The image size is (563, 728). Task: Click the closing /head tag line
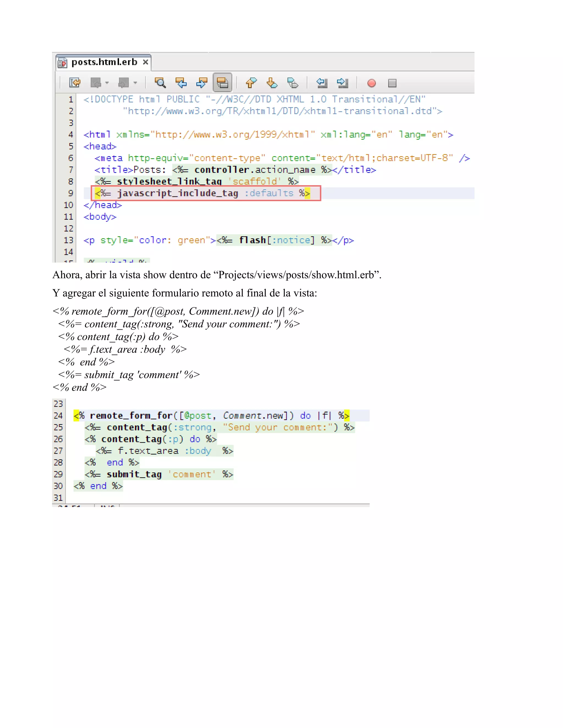[103, 205]
